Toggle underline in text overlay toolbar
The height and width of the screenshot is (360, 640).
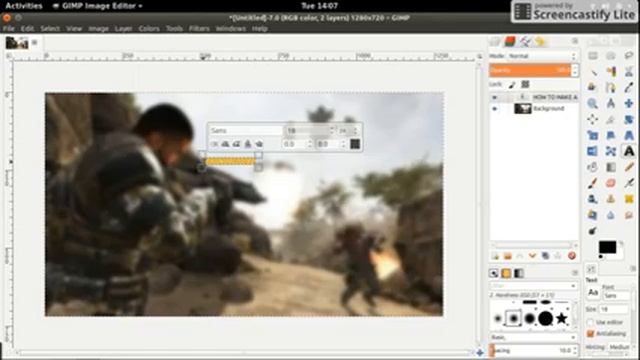248,144
